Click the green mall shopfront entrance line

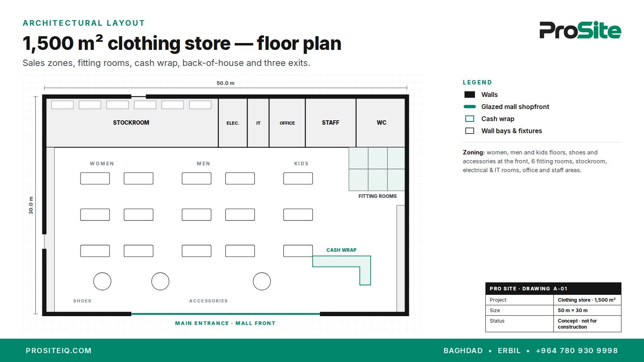(x=225, y=314)
